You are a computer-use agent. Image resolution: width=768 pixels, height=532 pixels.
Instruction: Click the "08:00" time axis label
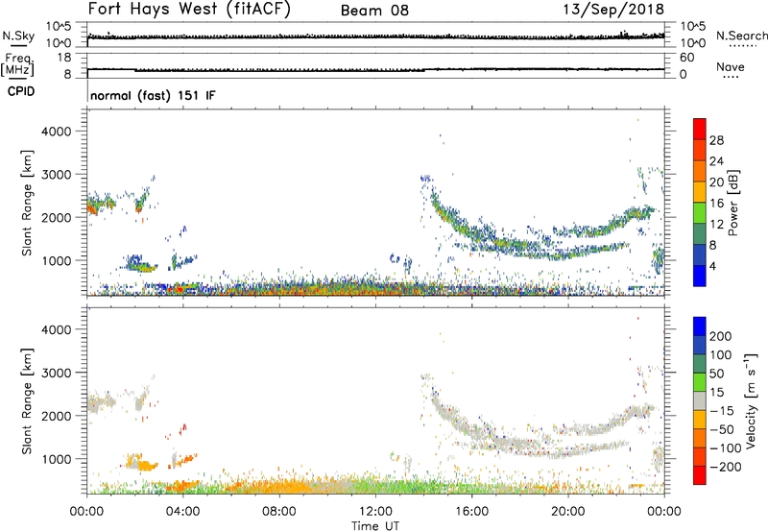pyautogui.click(x=279, y=512)
